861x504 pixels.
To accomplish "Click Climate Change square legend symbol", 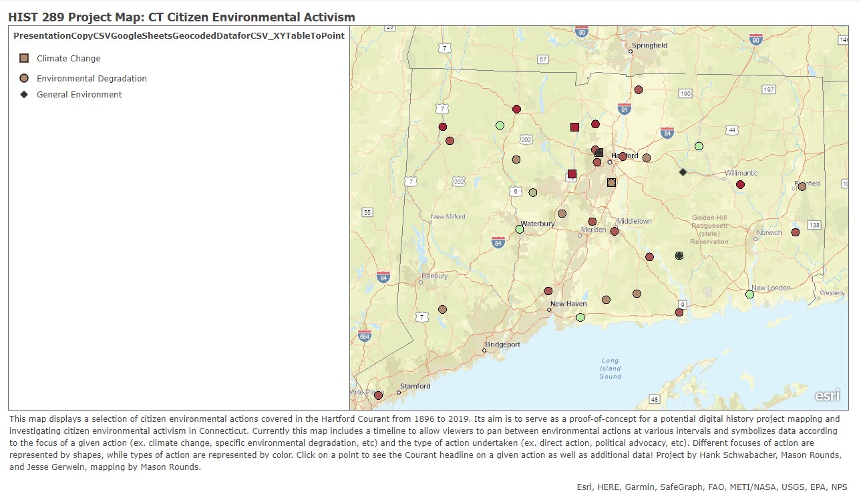I will tap(24, 58).
